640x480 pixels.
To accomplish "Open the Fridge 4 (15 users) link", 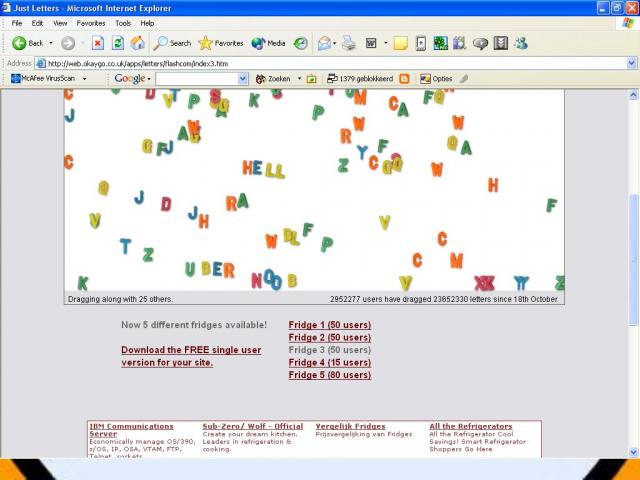I will (x=330, y=362).
